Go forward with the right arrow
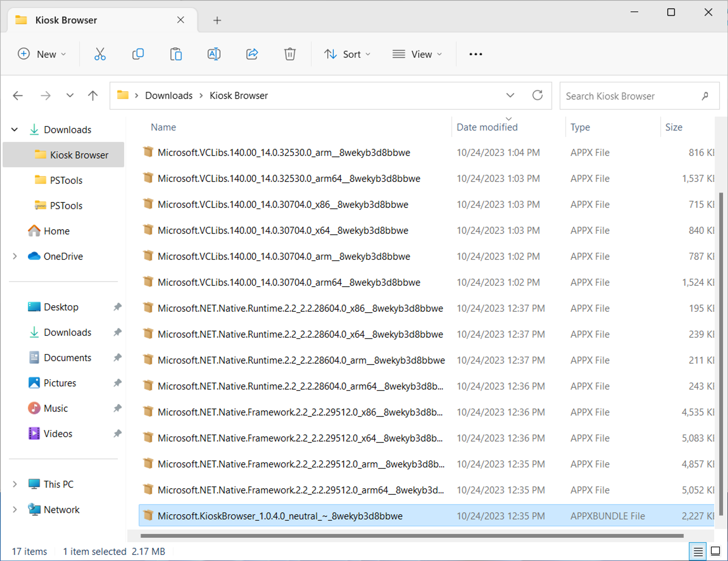 46,96
